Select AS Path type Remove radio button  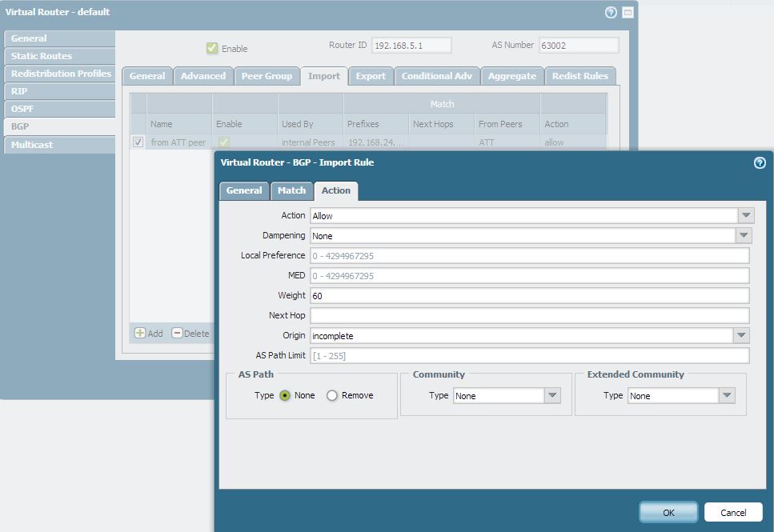point(332,395)
